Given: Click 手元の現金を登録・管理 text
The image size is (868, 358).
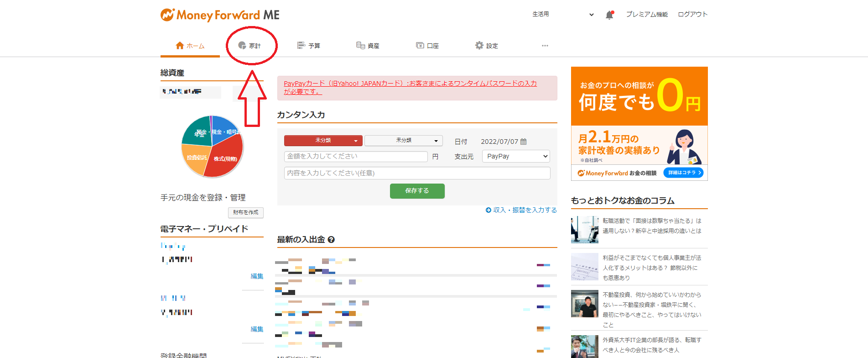Looking at the screenshot, I should coord(203,197).
